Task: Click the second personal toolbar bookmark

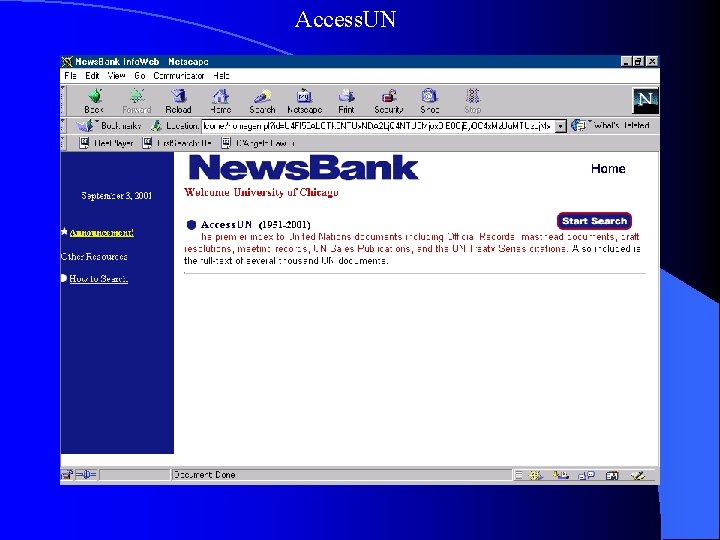Action: coord(177,143)
